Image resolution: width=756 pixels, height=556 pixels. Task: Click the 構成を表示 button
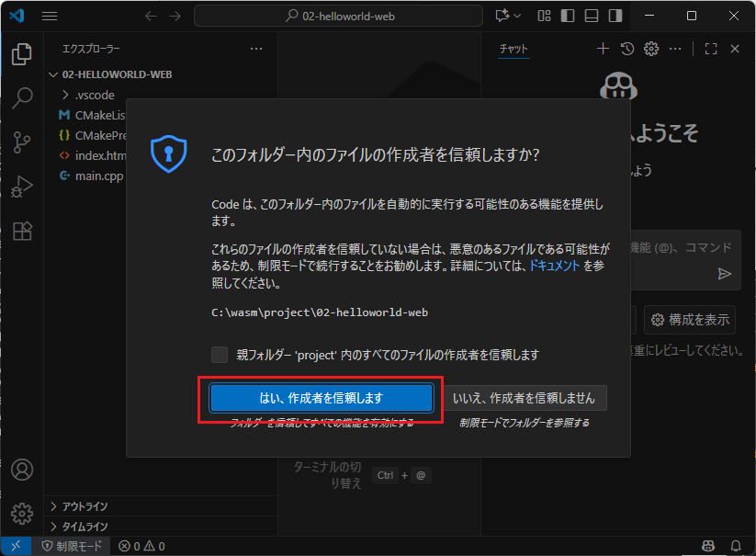point(690,320)
